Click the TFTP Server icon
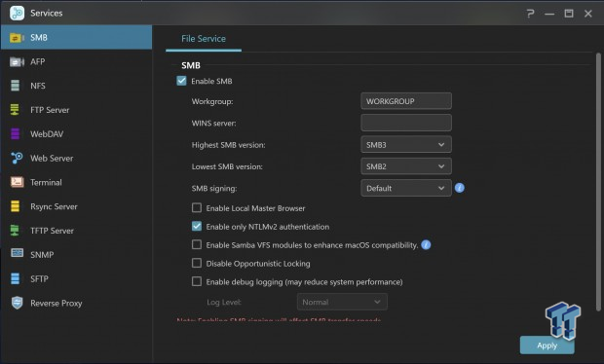The image size is (604, 364). (x=15, y=230)
